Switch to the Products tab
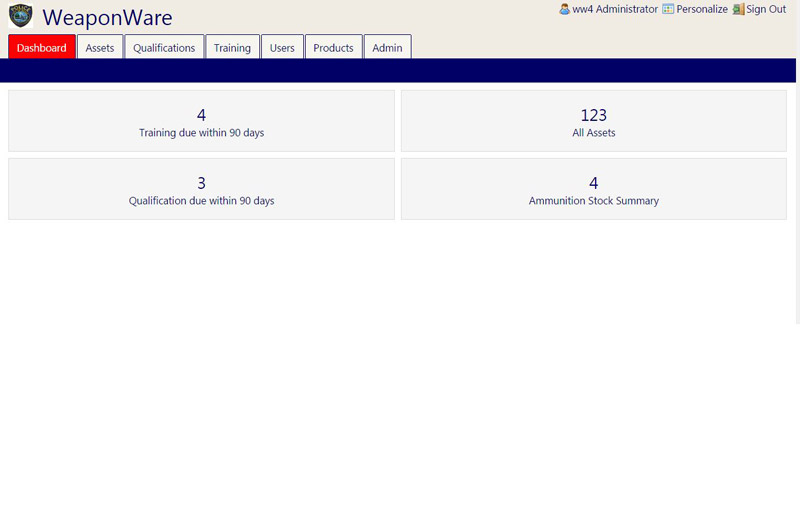Image resolution: width=800 pixels, height=528 pixels. (x=333, y=47)
